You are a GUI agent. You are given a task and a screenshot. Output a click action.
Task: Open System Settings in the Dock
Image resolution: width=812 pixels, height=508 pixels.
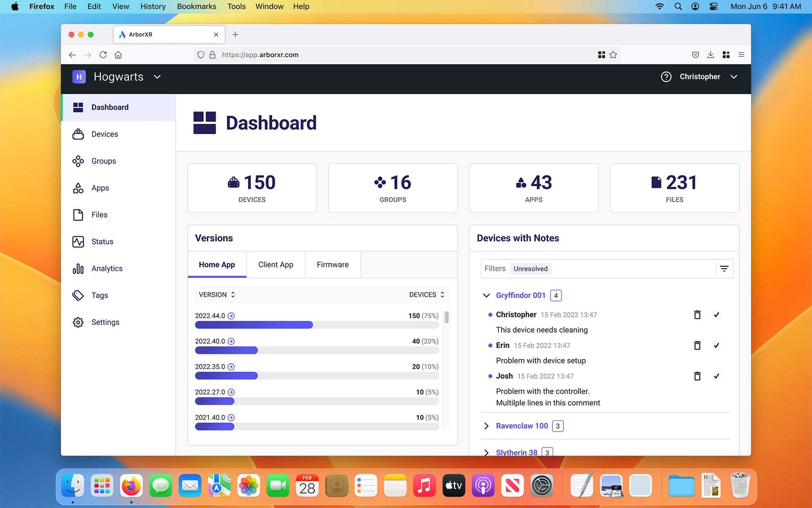pos(542,486)
